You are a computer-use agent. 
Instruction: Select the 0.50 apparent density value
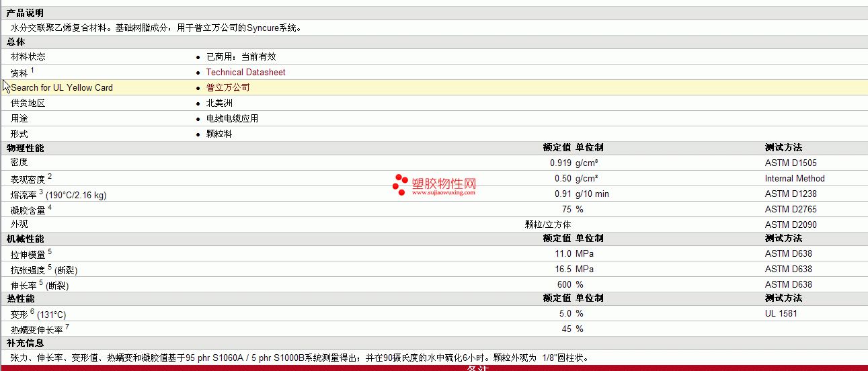(563, 178)
